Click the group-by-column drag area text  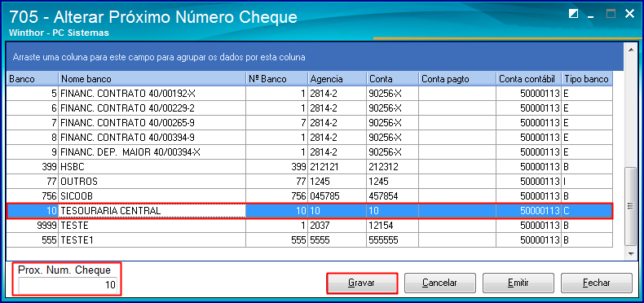pyautogui.click(x=158, y=57)
